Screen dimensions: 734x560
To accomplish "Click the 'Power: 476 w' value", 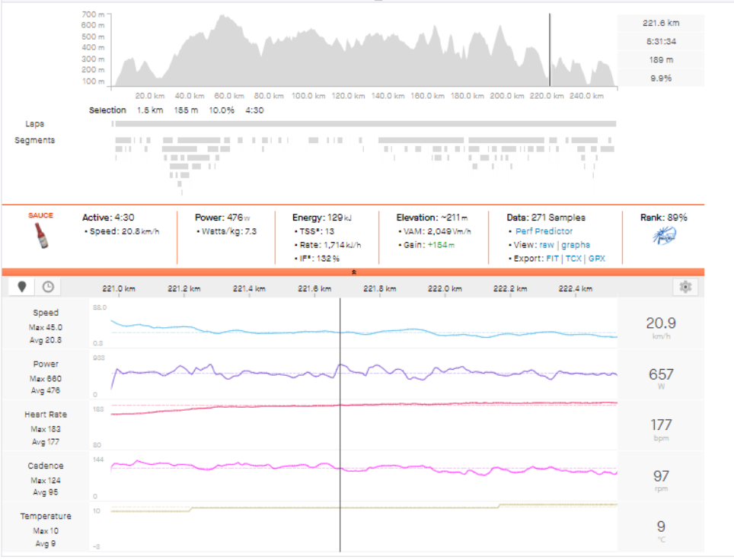I will point(222,217).
